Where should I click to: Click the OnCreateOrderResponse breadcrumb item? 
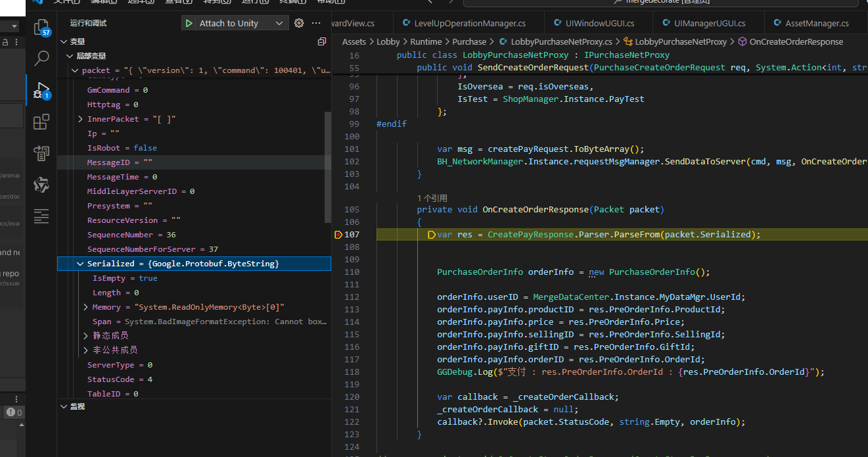coord(796,41)
